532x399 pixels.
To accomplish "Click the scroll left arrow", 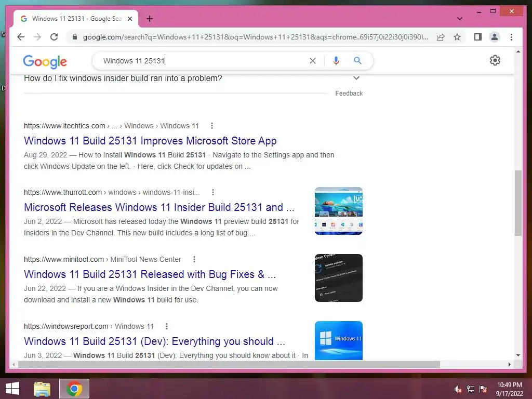I will point(14,364).
